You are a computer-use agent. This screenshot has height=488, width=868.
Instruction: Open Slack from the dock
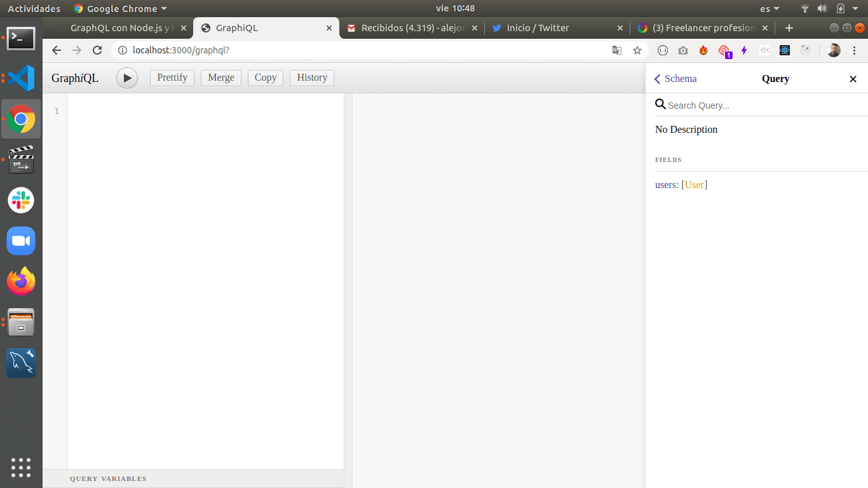point(21,200)
